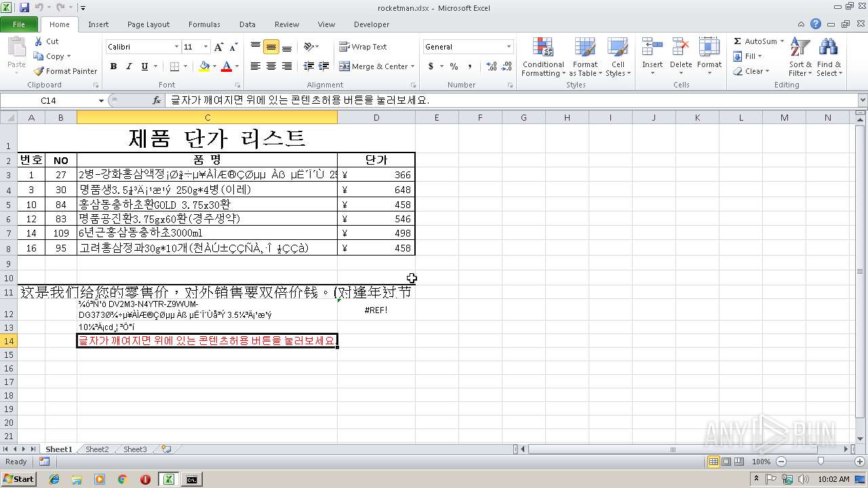The width and height of the screenshot is (868, 488).
Task: Apply the yellow Fill Color swatch
Action: 204,66
